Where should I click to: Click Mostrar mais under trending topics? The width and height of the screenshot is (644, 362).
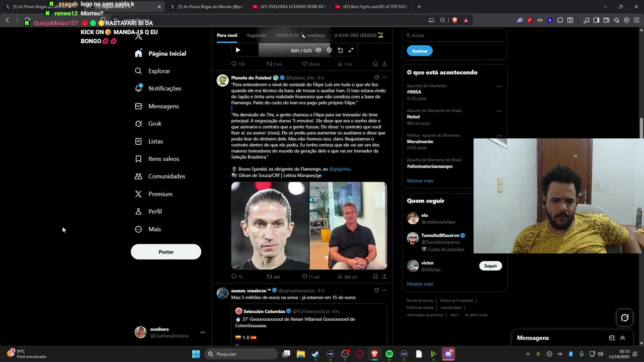(420, 180)
